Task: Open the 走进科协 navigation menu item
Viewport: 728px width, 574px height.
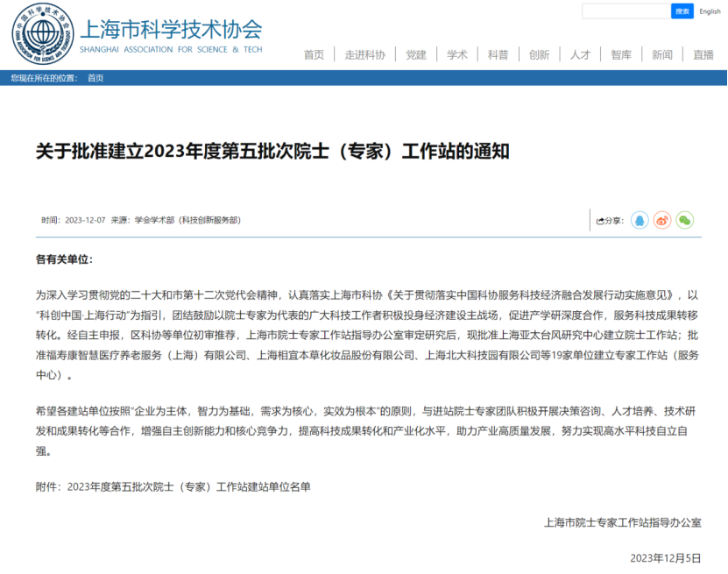Action: point(365,55)
